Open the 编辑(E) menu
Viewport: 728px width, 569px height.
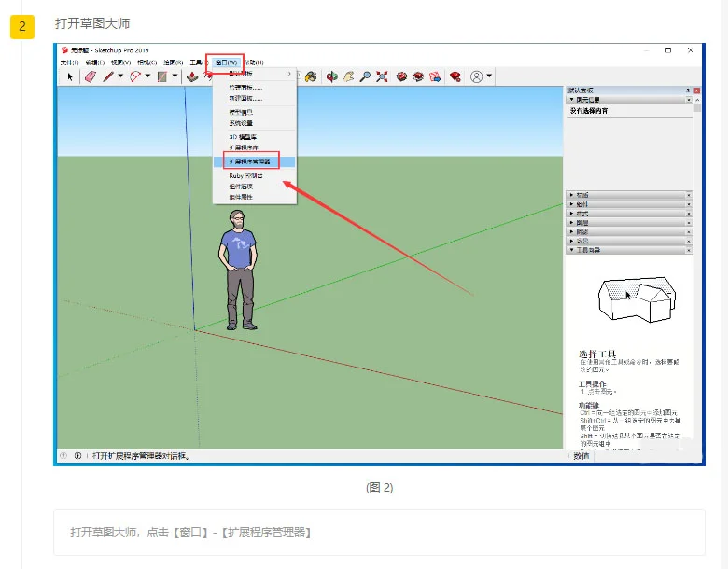tap(95, 62)
